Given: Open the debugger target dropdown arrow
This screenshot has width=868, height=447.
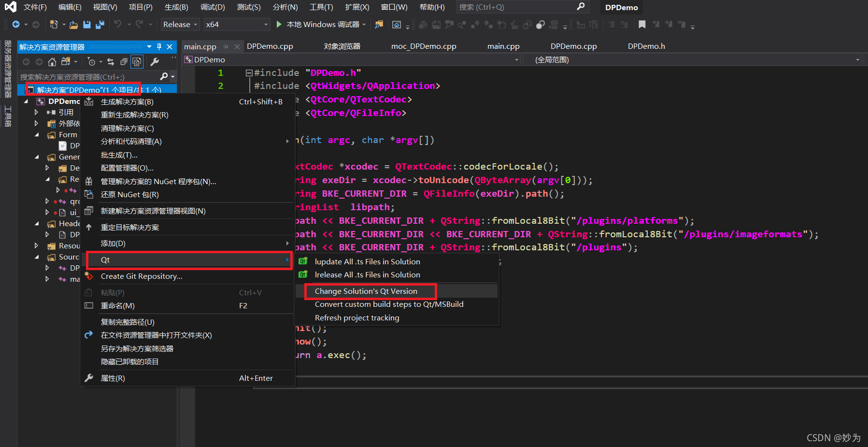Looking at the screenshot, I should 364,24.
